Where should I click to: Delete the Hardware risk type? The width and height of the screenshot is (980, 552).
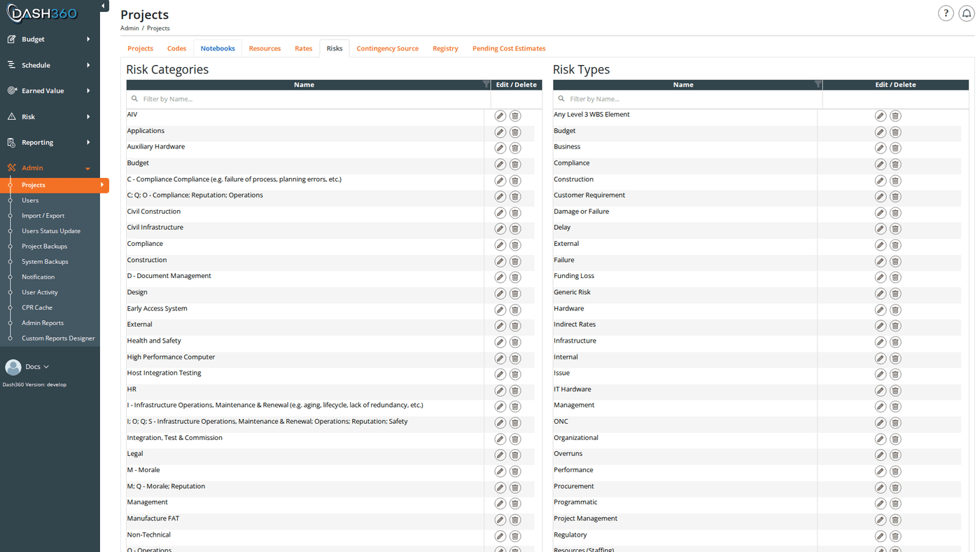point(895,310)
